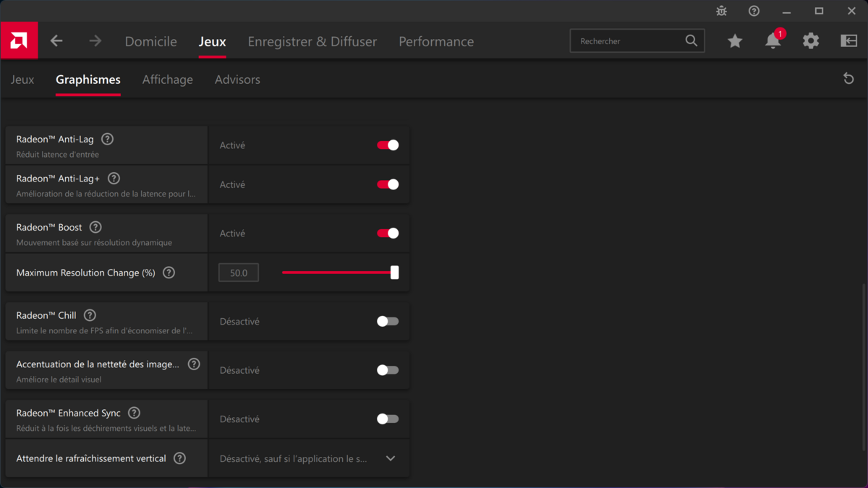This screenshot has height=488, width=868.
Task: Click the 50.0 resolution value field
Action: pos(239,273)
